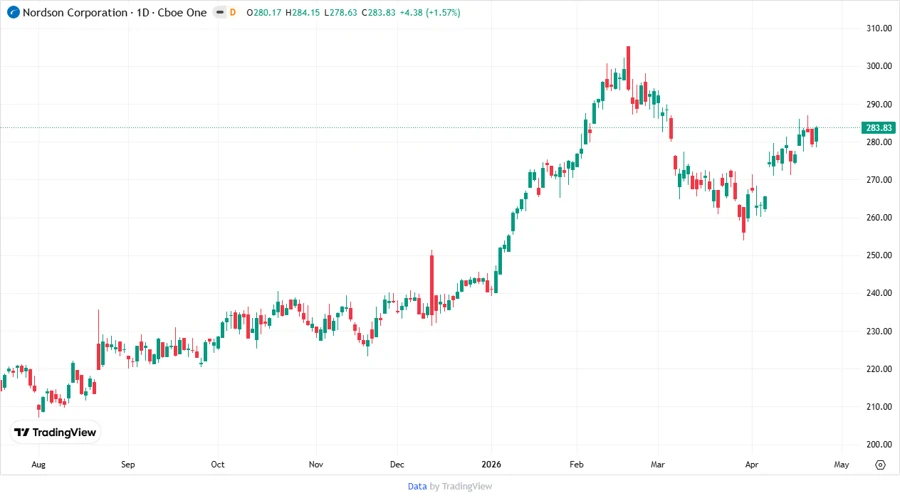This screenshot has height=498, width=900.
Task: Click the Dec time axis label
Action: pos(397,465)
